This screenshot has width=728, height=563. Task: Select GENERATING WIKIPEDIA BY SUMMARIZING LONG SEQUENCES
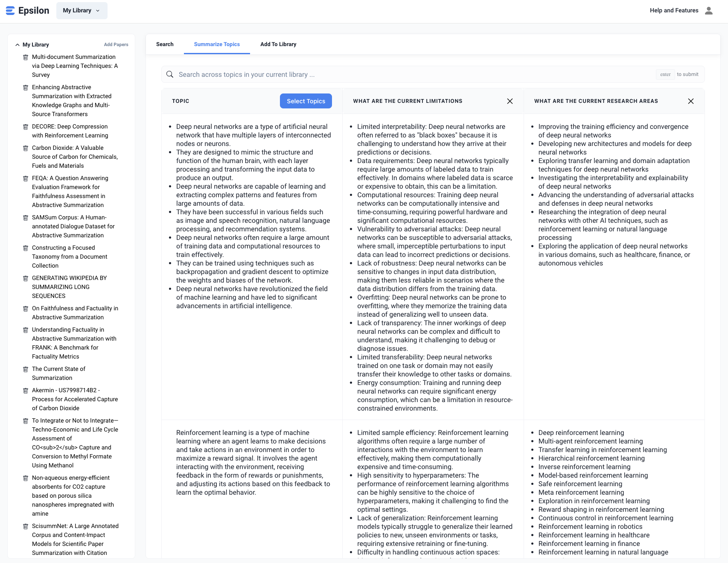pos(70,287)
